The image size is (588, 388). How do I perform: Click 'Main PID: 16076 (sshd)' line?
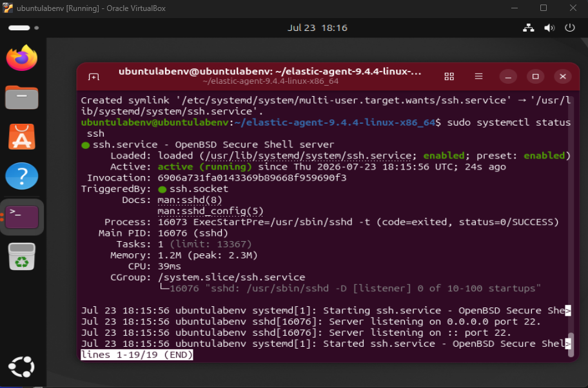click(x=164, y=233)
